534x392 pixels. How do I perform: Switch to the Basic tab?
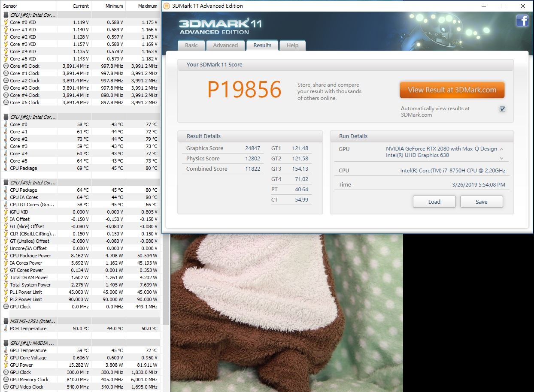click(191, 45)
